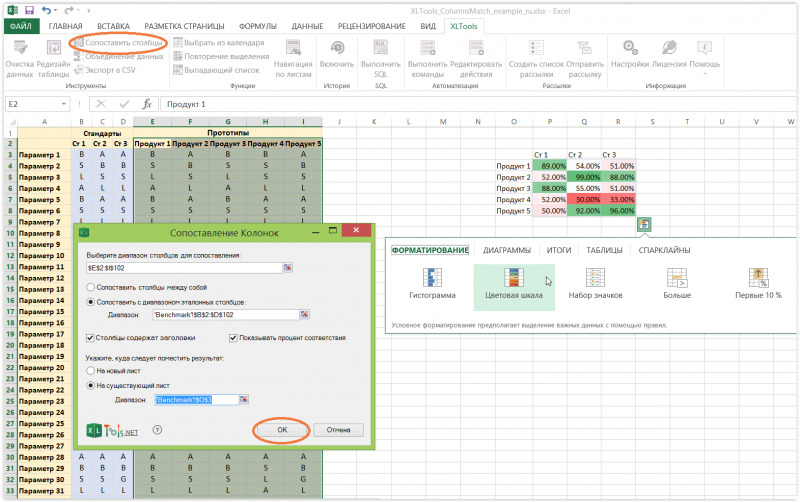Choose На новый лист radio option
Viewport: 800px width, 502px height.
(92, 370)
